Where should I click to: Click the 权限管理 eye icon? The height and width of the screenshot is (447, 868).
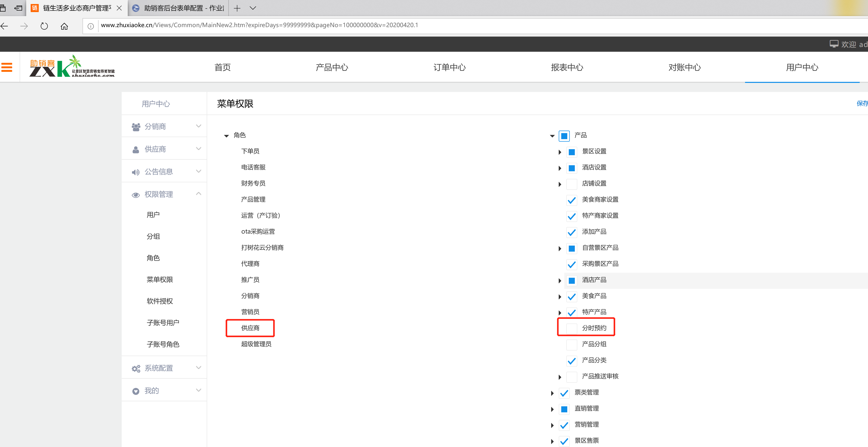[x=136, y=195]
